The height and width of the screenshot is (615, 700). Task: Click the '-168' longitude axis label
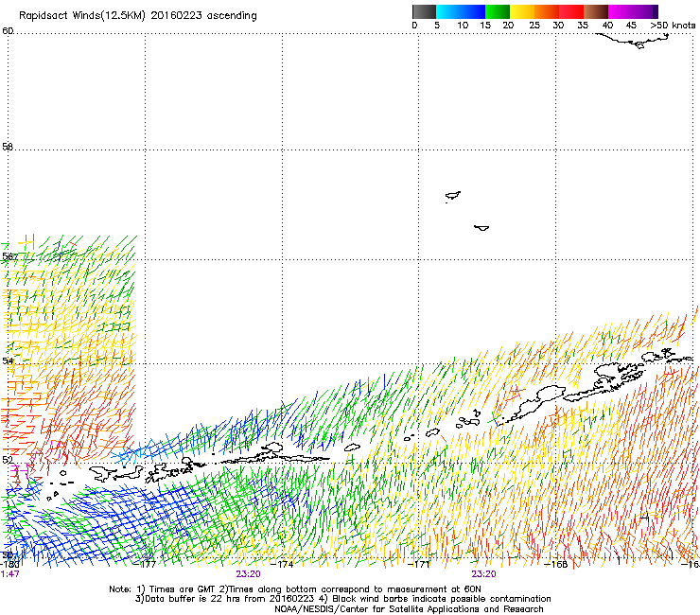point(557,564)
